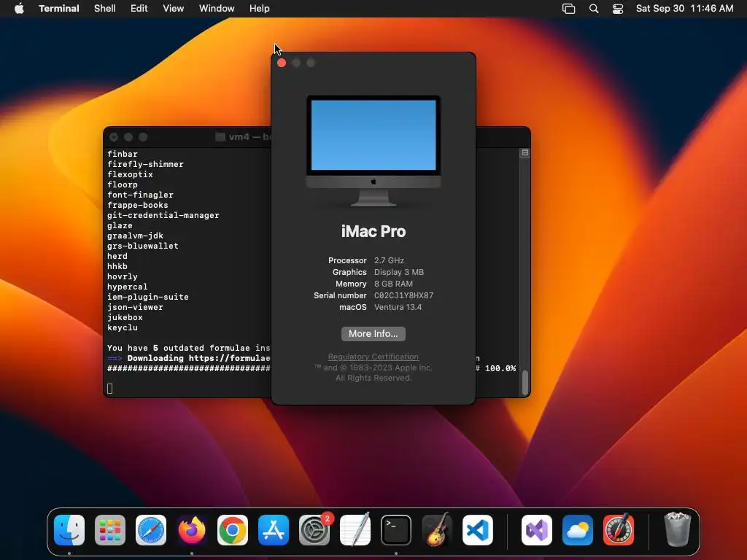747x560 pixels.
Task: Open the View menu
Action: pyautogui.click(x=174, y=9)
